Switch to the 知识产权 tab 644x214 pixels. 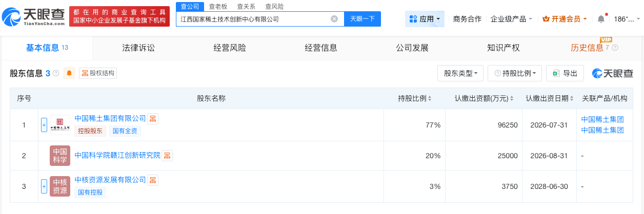(504, 48)
